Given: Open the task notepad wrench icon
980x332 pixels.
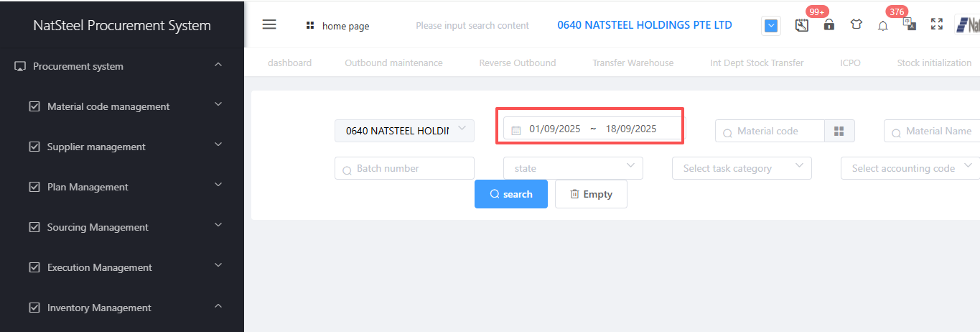Looking at the screenshot, I should [x=802, y=25].
